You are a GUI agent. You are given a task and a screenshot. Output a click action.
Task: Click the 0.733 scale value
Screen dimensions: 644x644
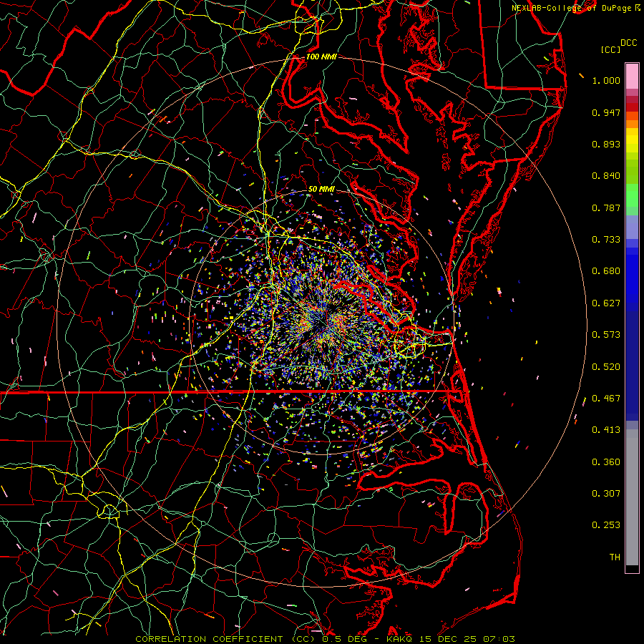[x=606, y=240]
